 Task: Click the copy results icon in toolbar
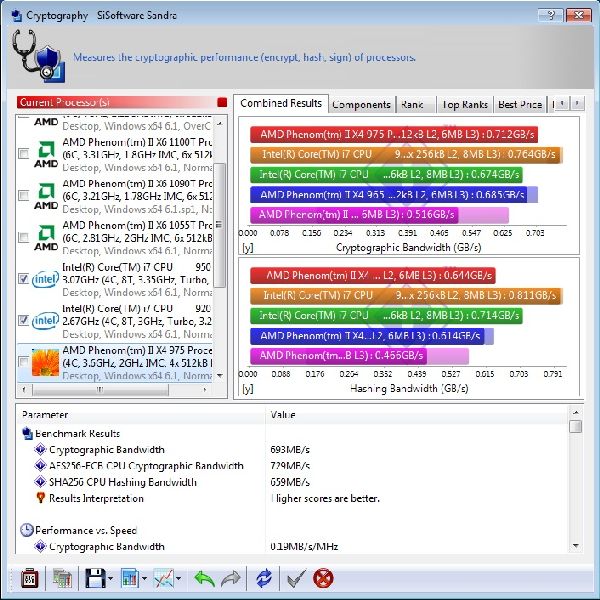click(62, 578)
